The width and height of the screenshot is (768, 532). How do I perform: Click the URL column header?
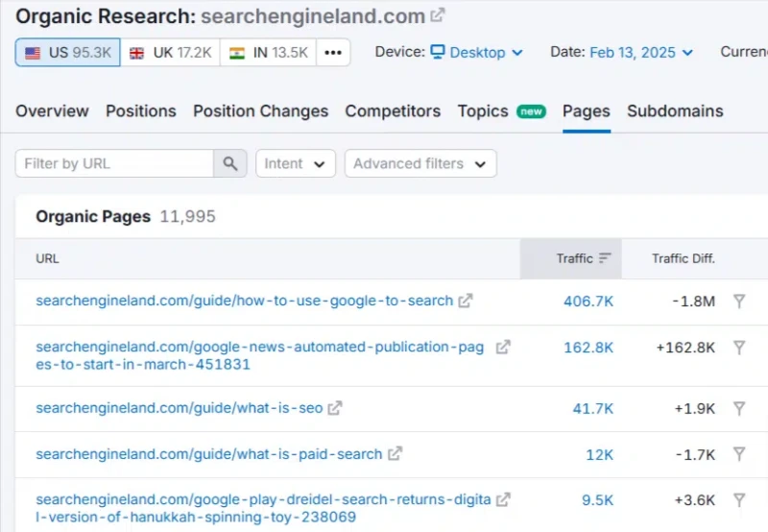[47, 258]
